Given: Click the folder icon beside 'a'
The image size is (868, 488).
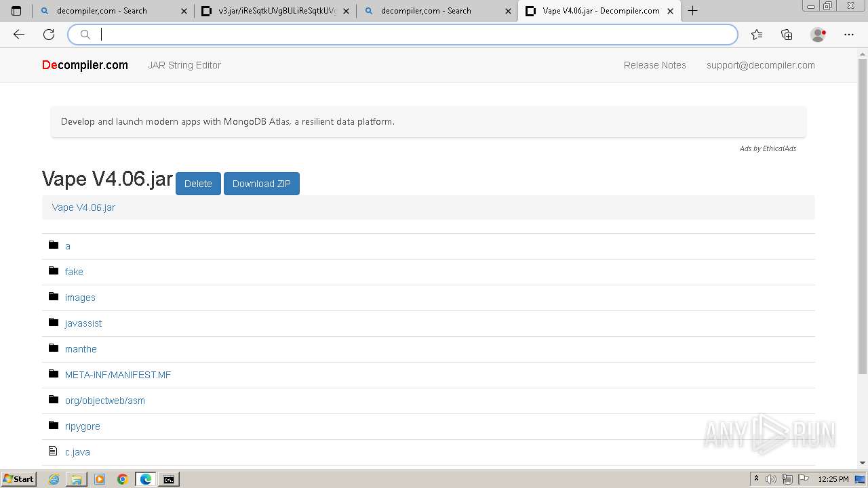Looking at the screenshot, I should click(54, 245).
